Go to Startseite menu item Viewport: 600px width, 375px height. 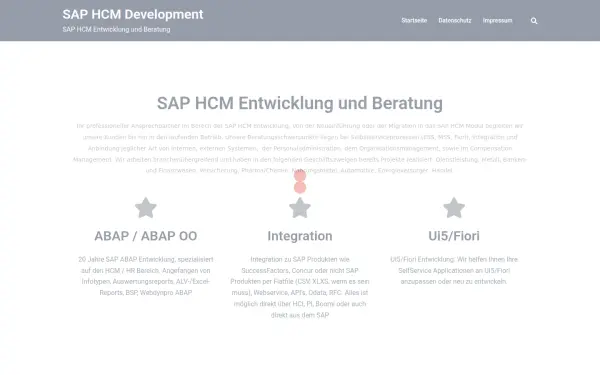point(414,21)
